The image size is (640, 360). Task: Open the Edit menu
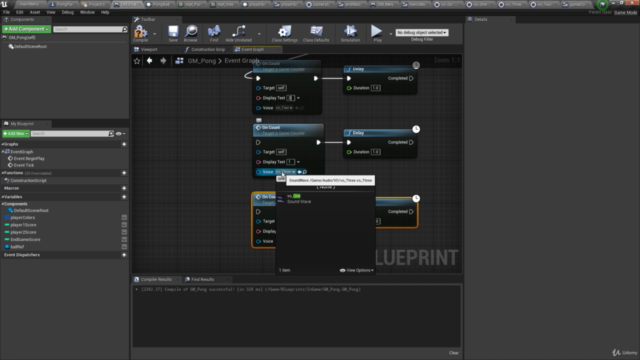[20, 12]
